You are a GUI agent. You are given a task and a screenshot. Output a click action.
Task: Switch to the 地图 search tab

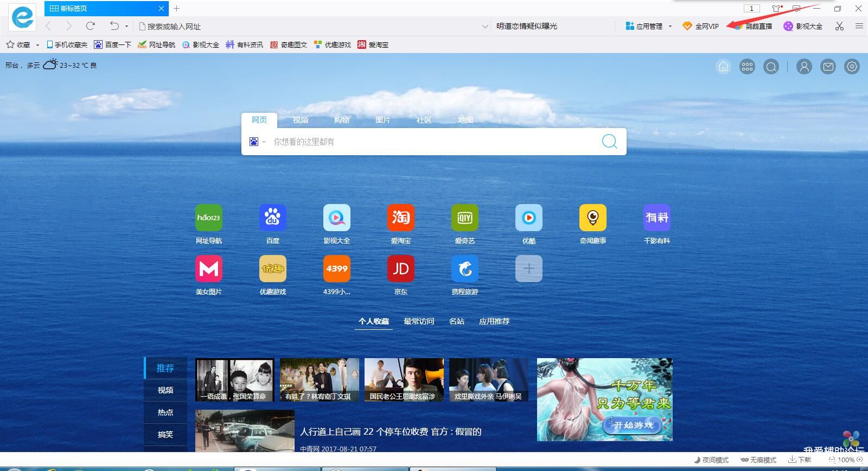465,120
